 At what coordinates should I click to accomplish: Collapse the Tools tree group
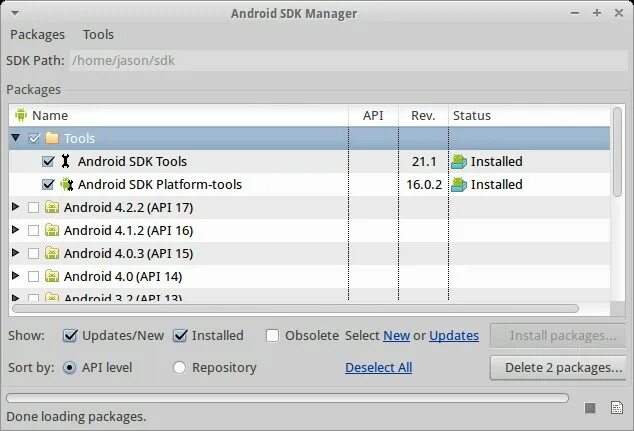[15, 138]
